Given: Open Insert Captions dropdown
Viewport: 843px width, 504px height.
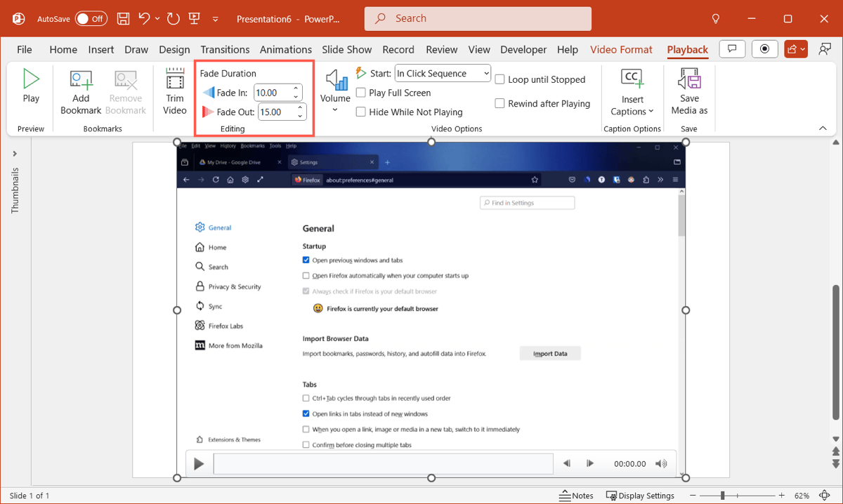Looking at the screenshot, I should (632, 92).
